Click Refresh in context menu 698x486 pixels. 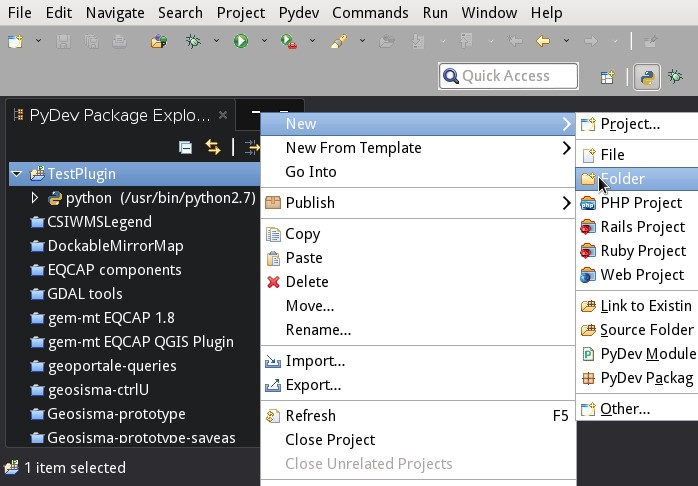pyautogui.click(x=418, y=416)
